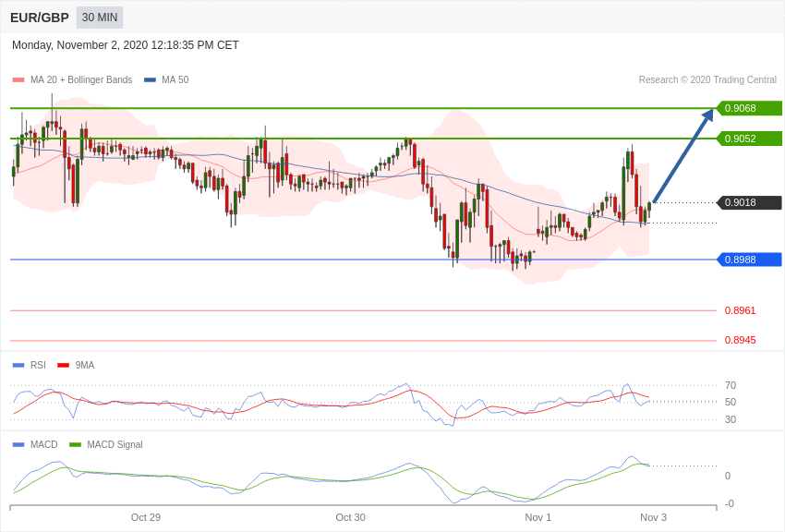
Task: Click the Oct 29 date axis label
Action: [x=146, y=517]
